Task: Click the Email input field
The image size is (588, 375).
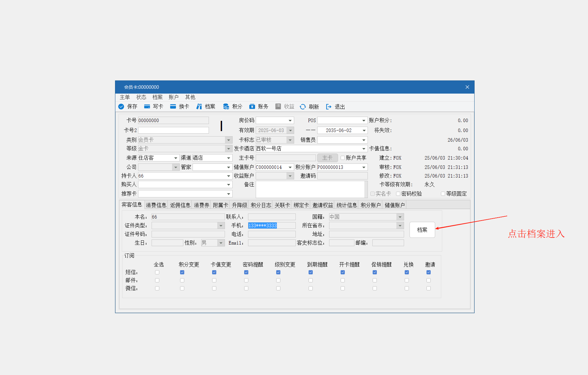Action: click(x=272, y=243)
